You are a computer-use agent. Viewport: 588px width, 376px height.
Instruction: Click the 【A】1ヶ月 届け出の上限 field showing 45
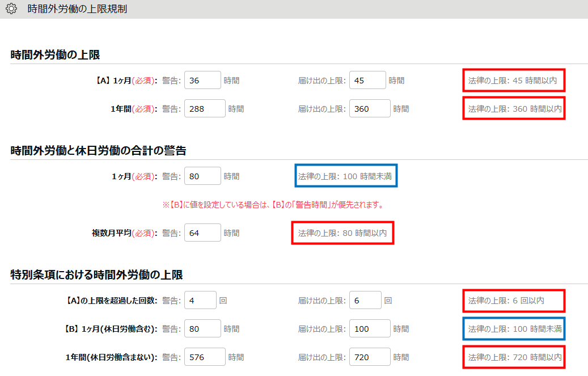pyautogui.click(x=367, y=81)
